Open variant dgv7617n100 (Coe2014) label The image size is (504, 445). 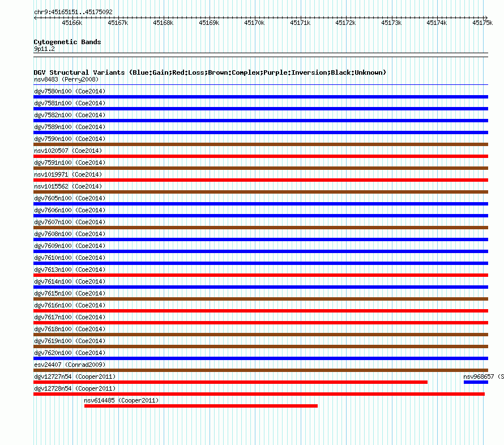pos(70,317)
